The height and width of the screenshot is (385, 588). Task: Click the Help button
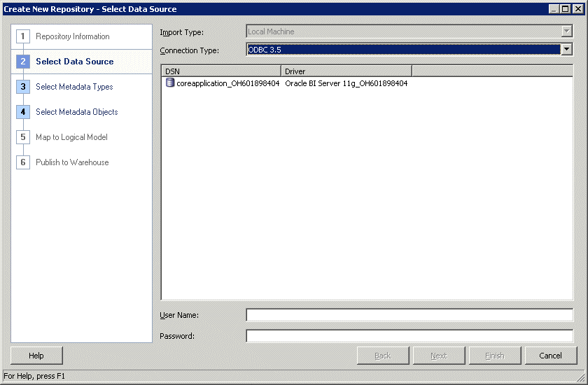click(36, 356)
